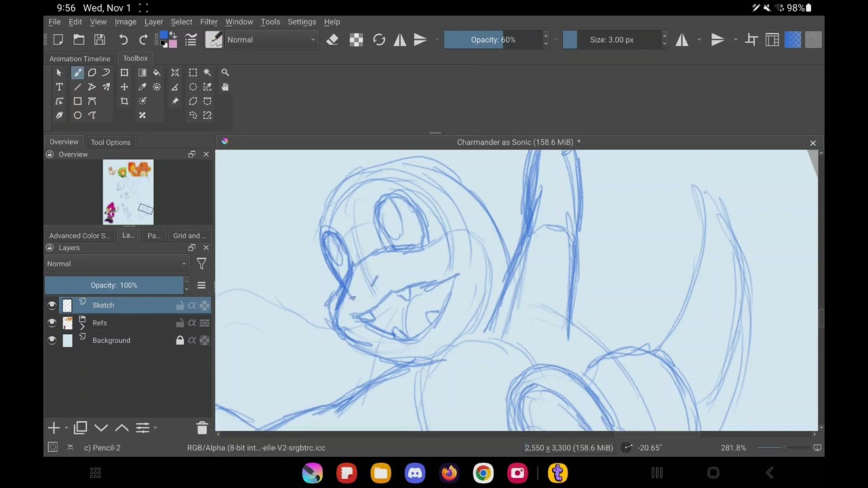Select the Pan hand tool

(225, 87)
